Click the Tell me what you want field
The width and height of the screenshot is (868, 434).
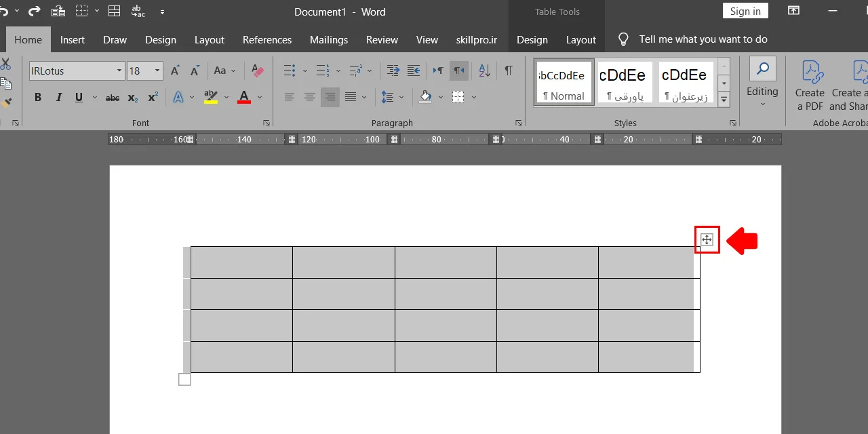tap(703, 39)
